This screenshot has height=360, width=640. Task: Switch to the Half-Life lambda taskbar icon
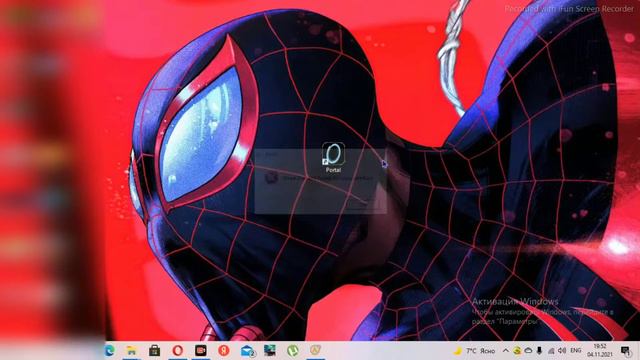(315, 350)
